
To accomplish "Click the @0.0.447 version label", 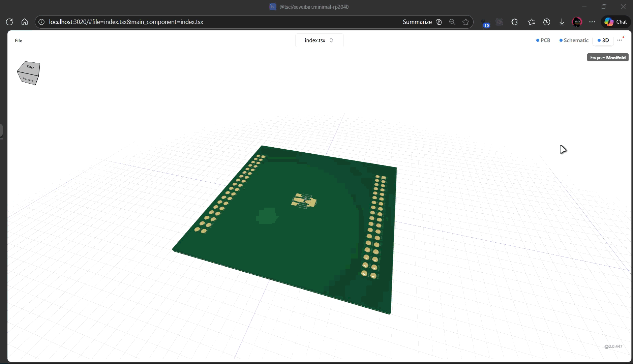I will [x=613, y=346].
